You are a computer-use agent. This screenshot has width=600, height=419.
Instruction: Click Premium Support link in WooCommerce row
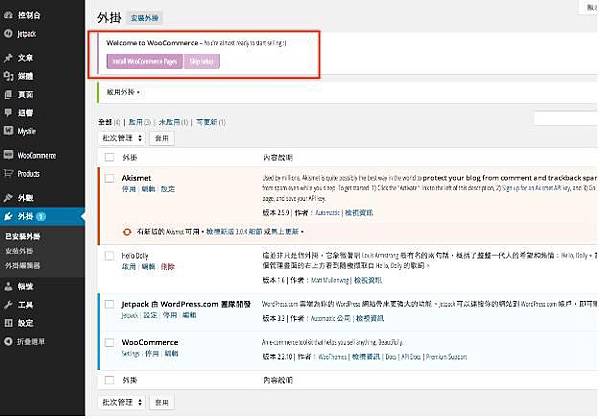[x=446, y=357]
